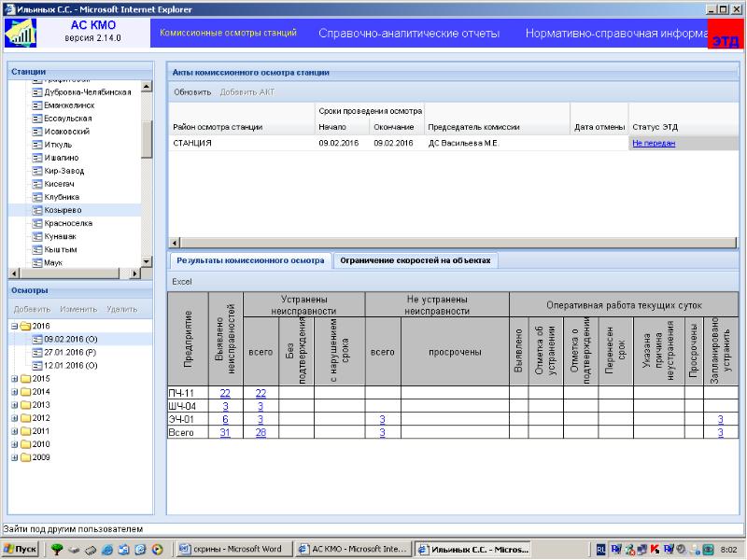Expand the 2010 folder
The height and width of the screenshot is (560, 747).
click(x=14, y=444)
